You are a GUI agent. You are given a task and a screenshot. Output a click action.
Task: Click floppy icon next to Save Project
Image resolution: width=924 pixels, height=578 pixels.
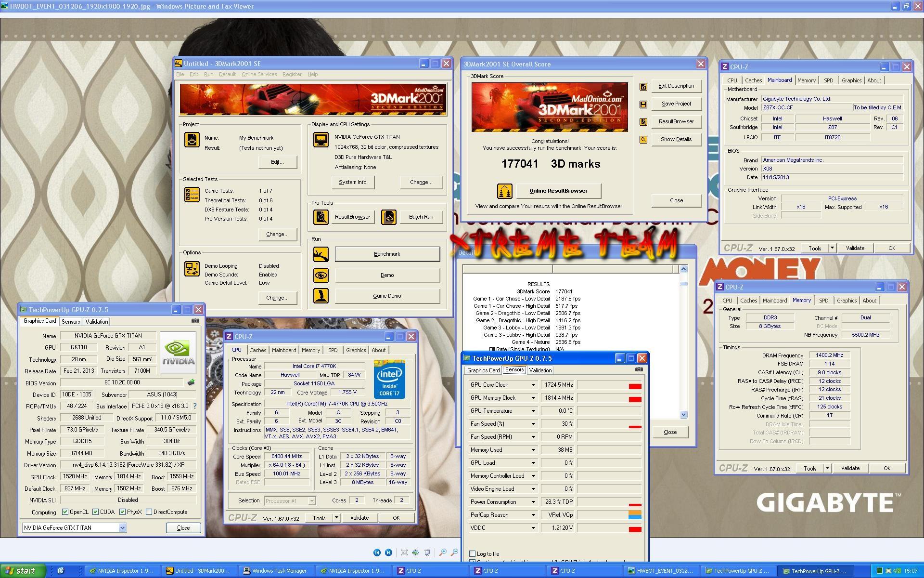tap(643, 104)
